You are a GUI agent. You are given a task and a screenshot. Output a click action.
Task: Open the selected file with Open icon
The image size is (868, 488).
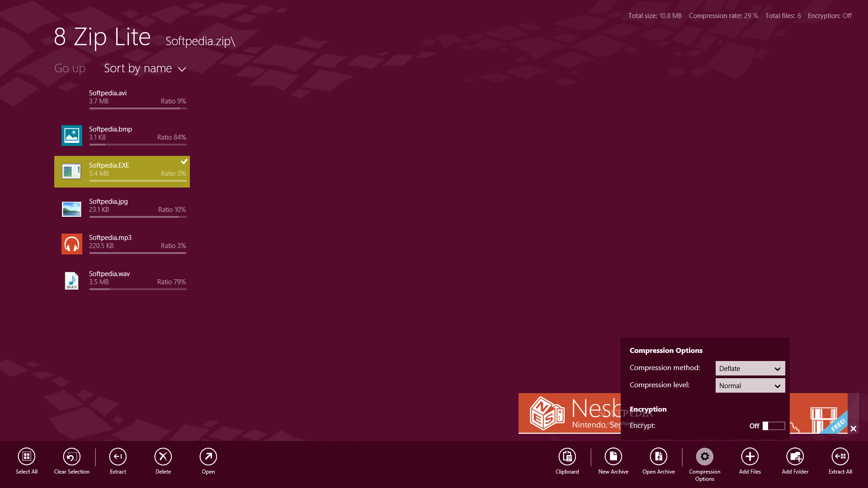(x=208, y=456)
